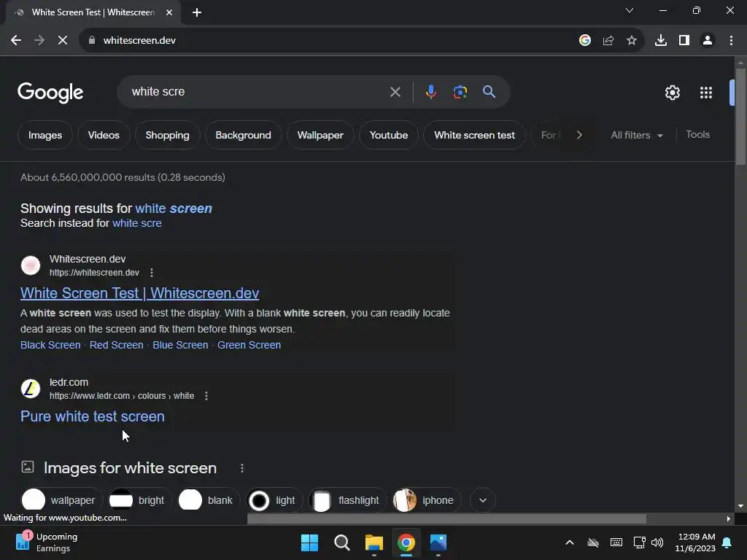Expand more image chips with down arrow

tap(483, 500)
